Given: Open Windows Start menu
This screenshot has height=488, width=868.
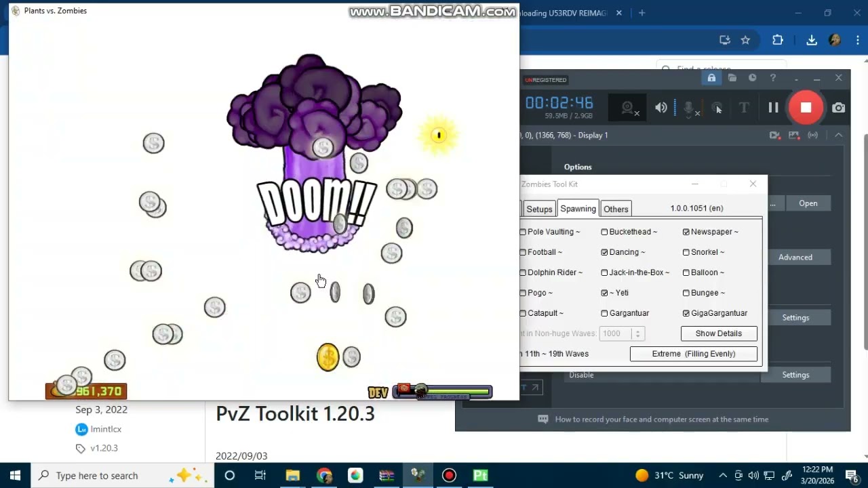Looking at the screenshot, I should [15, 475].
